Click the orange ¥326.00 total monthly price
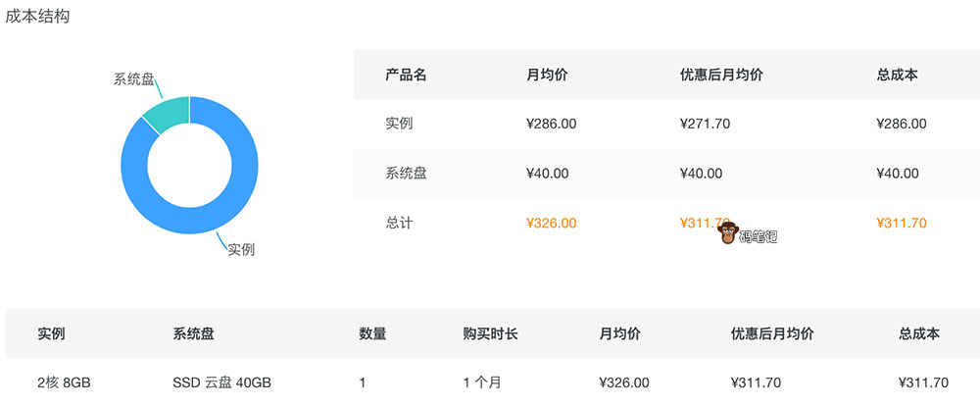This screenshot has width=980, height=407. [x=552, y=223]
